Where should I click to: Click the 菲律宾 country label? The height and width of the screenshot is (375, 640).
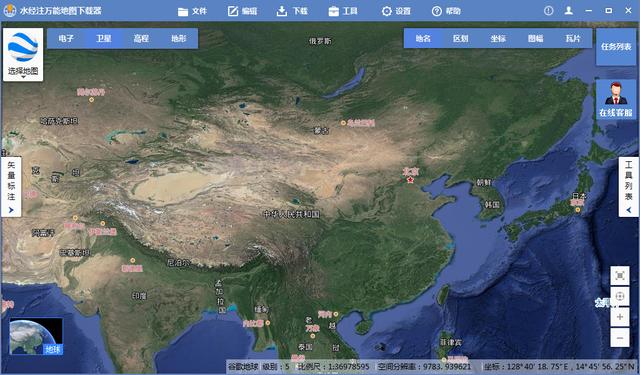[451, 342]
